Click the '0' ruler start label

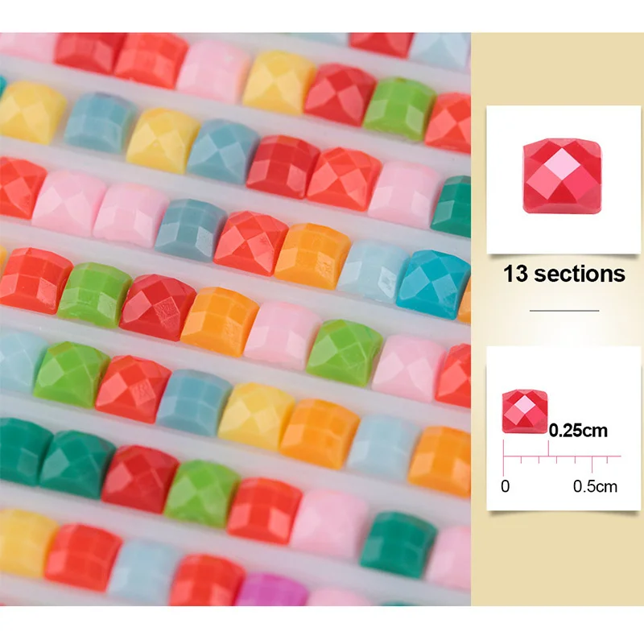point(506,486)
